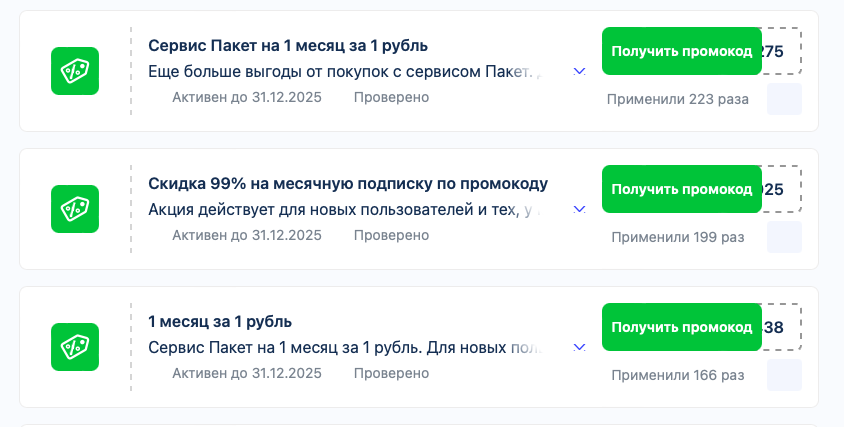Expand description of "Скидка 99%" offer
Viewport: 844px width, 427px height.
click(579, 209)
